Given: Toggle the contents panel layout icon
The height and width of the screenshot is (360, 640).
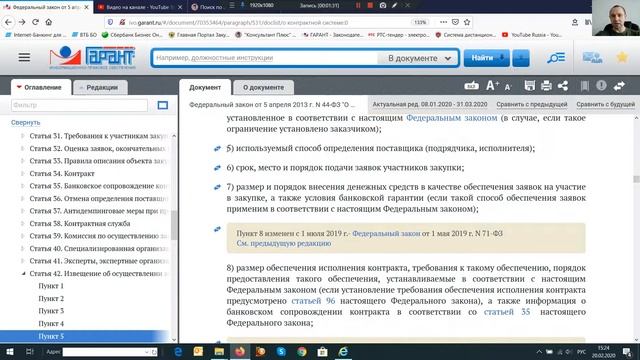Looking at the screenshot, I should [x=162, y=105].
